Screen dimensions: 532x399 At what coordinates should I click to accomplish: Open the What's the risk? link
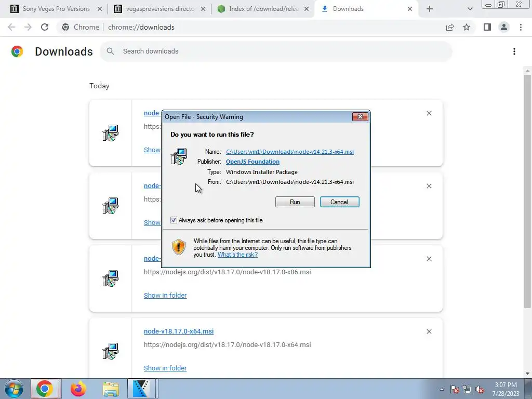pos(237,255)
